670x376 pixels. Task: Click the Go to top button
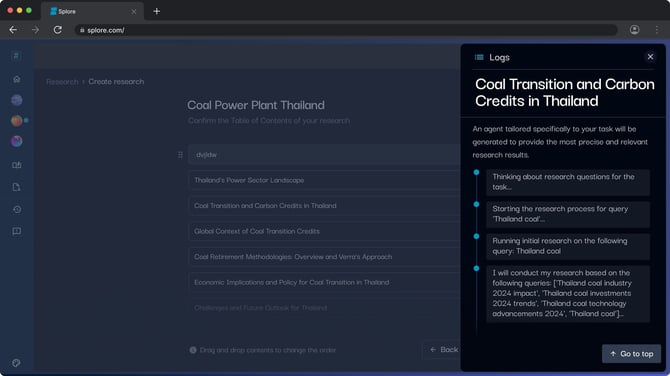pos(632,354)
